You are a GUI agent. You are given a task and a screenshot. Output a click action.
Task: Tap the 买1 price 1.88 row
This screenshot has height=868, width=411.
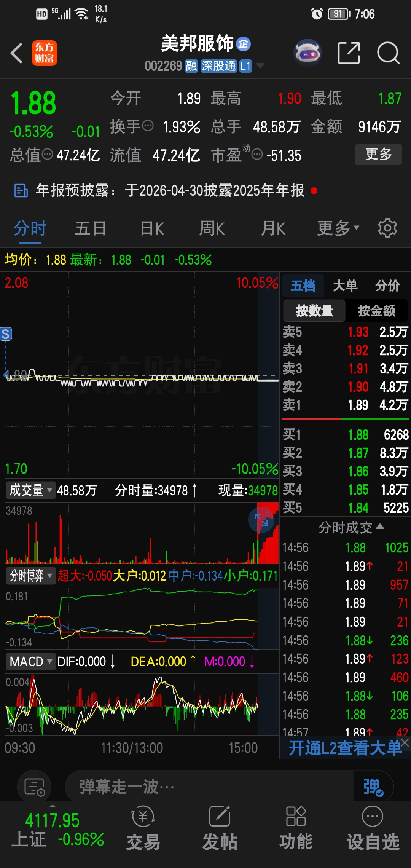345,435
